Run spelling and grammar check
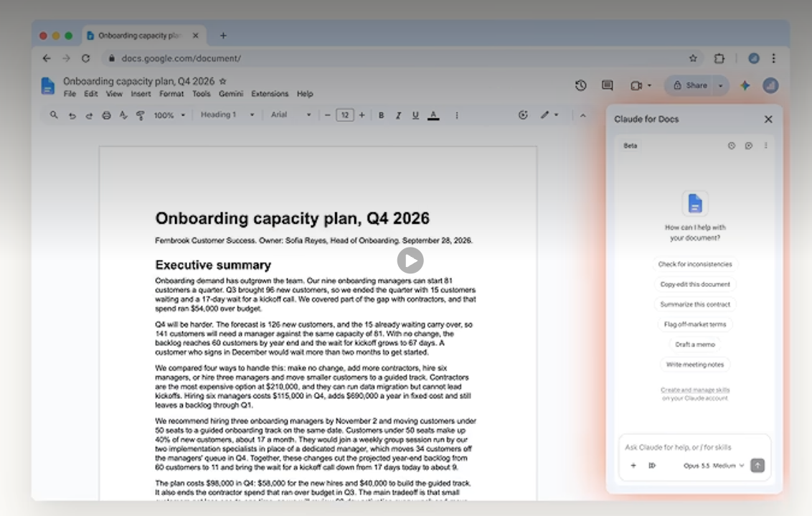This screenshot has height=516, width=812. (123, 116)
